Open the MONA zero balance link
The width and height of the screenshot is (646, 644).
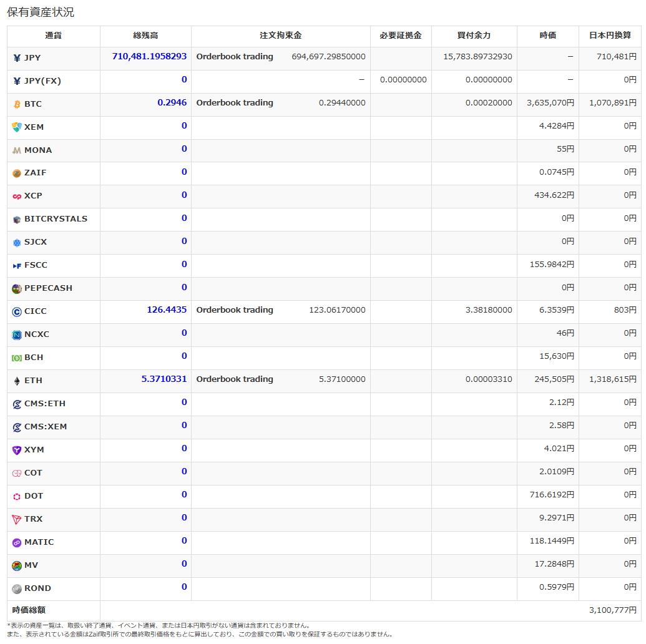coord(184,149)
